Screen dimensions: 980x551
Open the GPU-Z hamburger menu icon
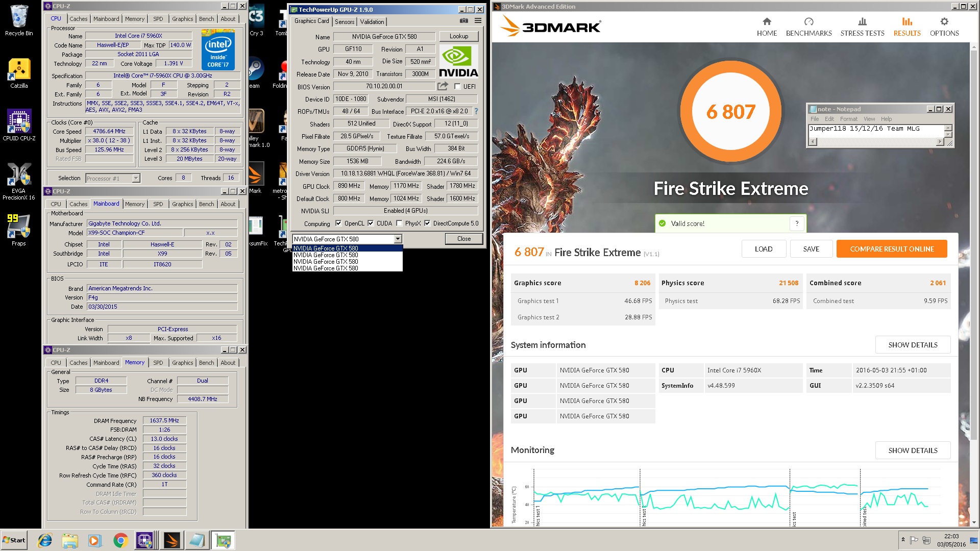click(x=478, y=21)
